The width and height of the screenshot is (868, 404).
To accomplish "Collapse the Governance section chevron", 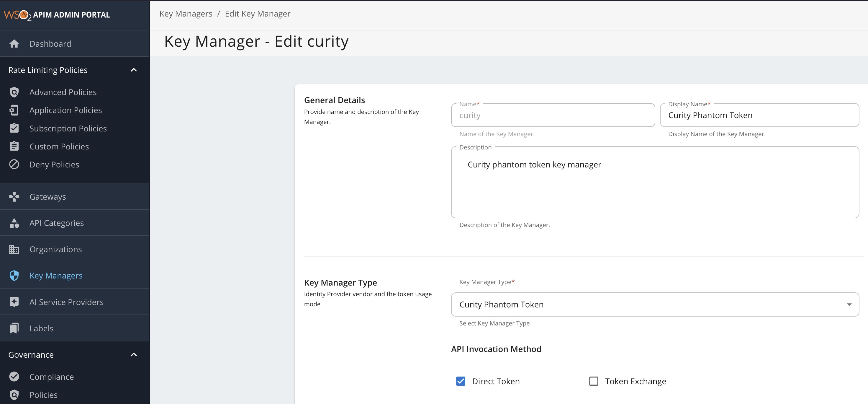I will pos(134,354).
